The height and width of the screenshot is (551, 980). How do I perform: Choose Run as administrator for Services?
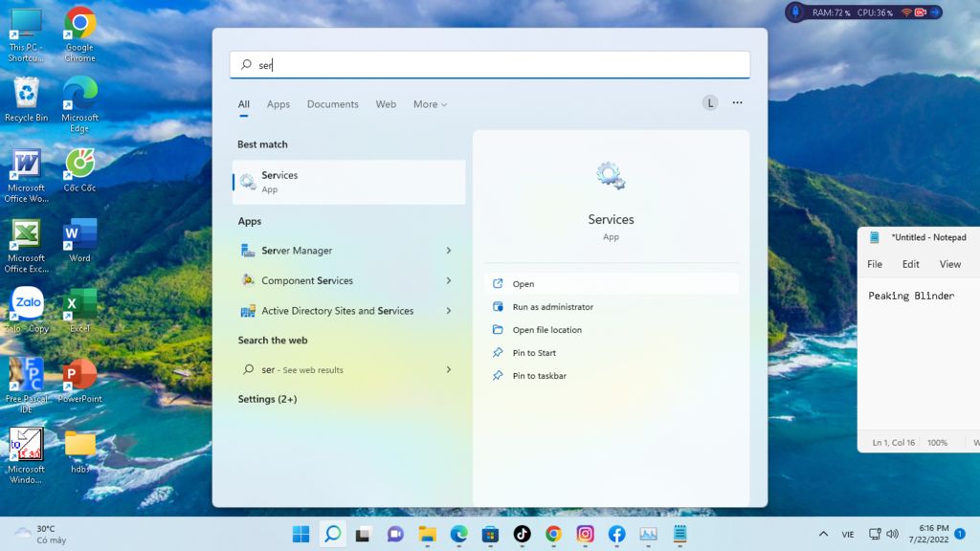coord(611,307)
